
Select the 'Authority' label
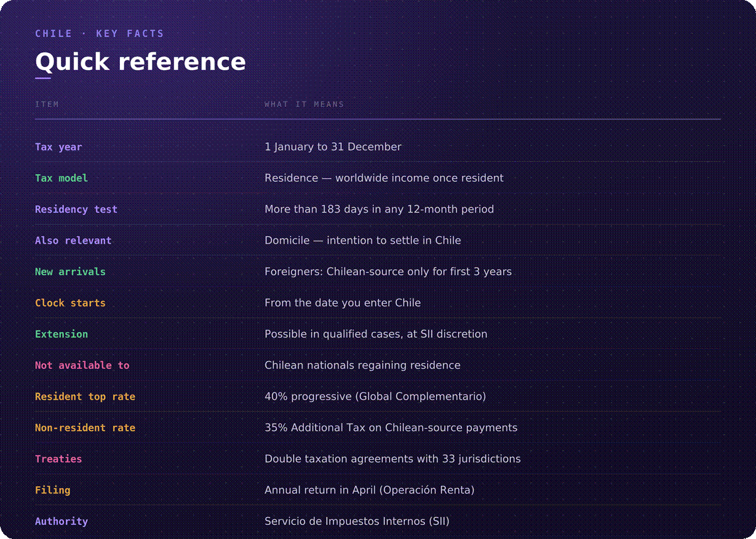point(62,521)
